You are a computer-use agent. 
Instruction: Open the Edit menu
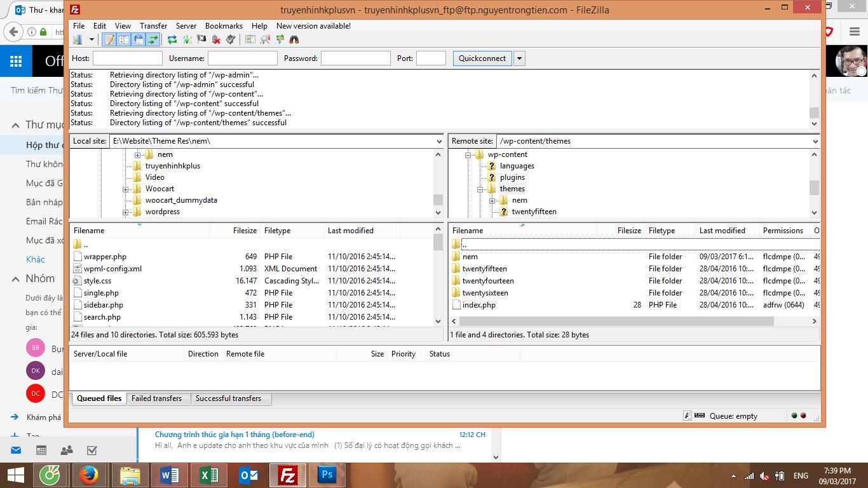pos(100,26)
